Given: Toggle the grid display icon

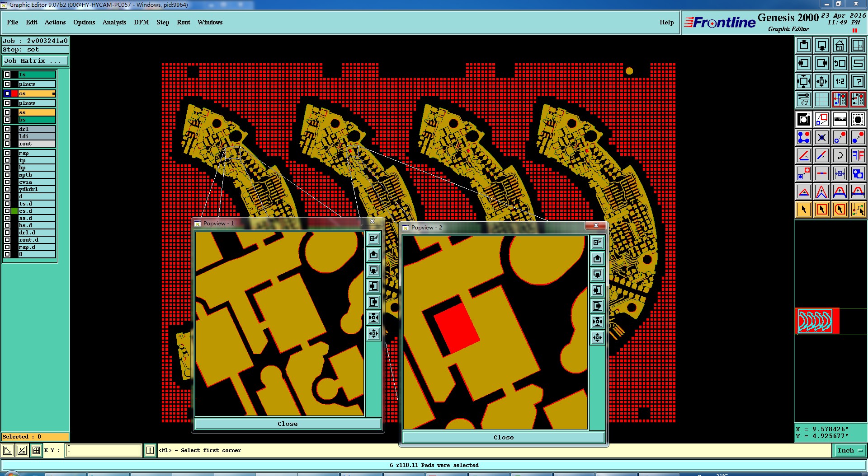Looking at the screenshot, I should pos(822,99).
